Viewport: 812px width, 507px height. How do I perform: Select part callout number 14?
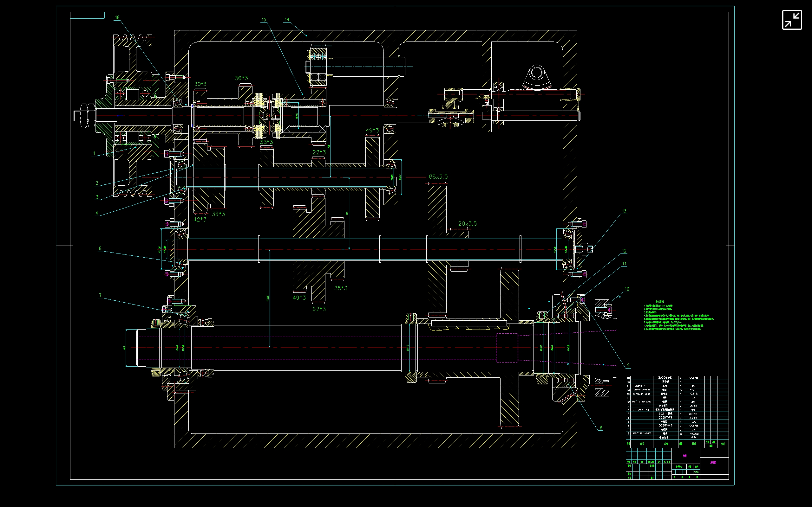[x=286, y=20]
